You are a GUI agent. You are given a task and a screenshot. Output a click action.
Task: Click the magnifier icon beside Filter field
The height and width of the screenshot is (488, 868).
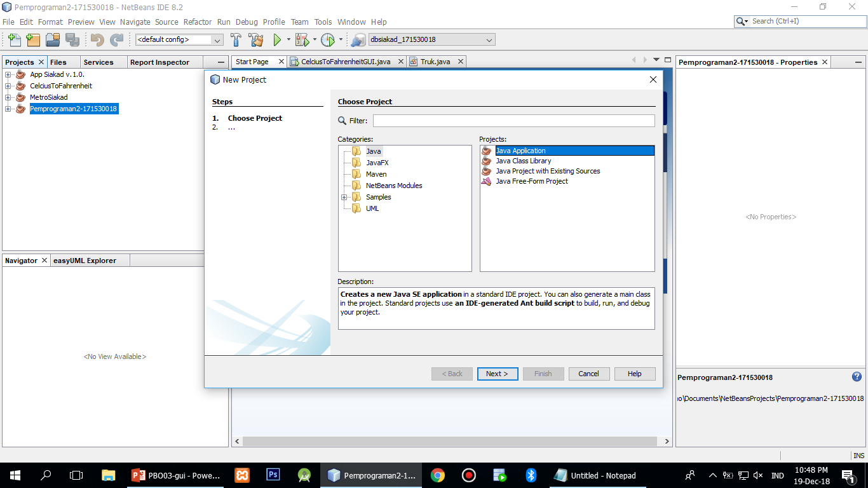click(342, 121)
